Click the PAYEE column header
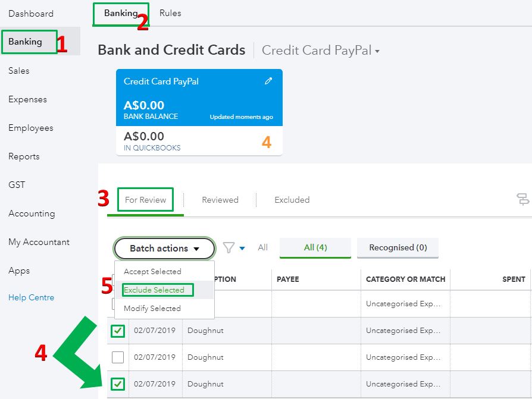The height and width of the screenshot is (399, 532). 287,279
